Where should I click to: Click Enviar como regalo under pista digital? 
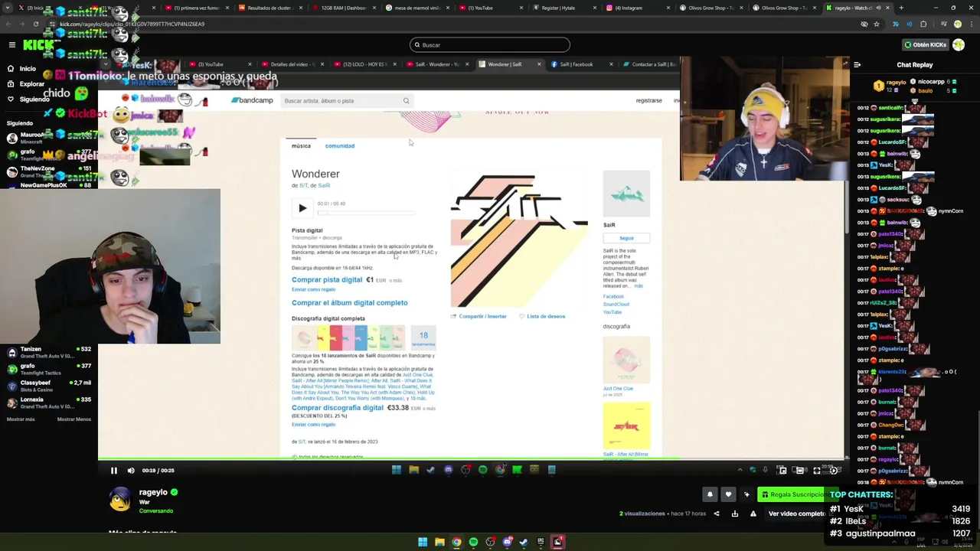pos(313,290)
